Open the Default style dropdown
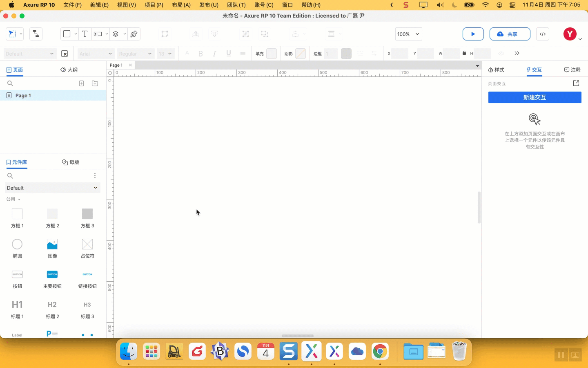This screenshot has width=588, height=368. tap(29, 54)
